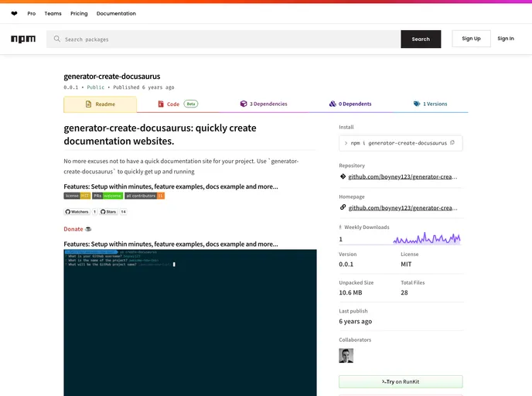The width and height of the screenshot is (532, 396).
Task: Click the Sign Up button
Action: coord(471,39)
